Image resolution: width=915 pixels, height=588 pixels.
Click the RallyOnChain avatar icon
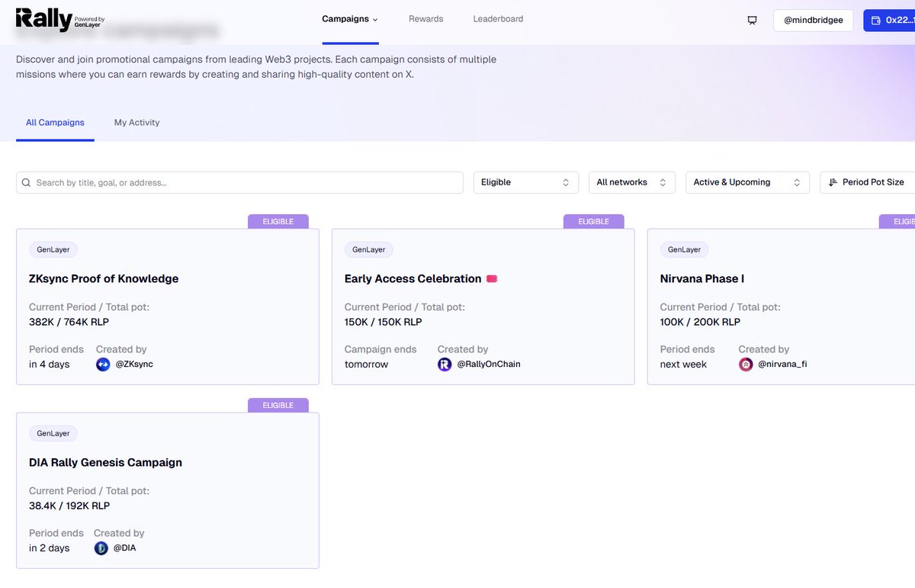[x=445, y=365]
